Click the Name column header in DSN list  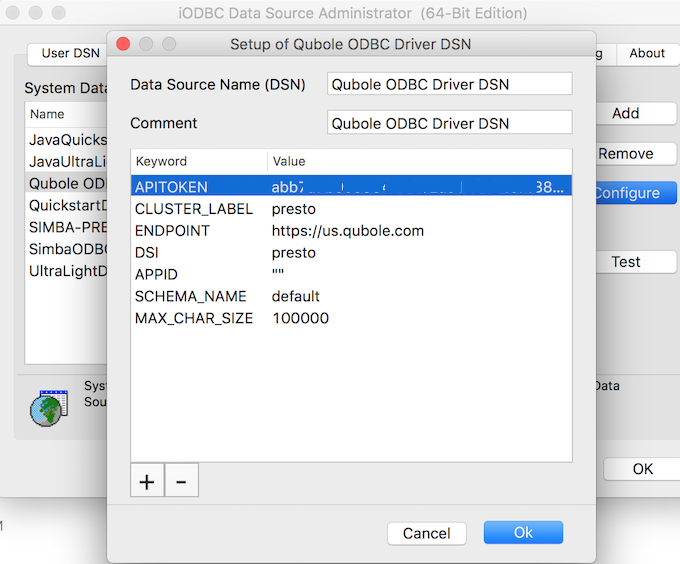click(66, 114)
